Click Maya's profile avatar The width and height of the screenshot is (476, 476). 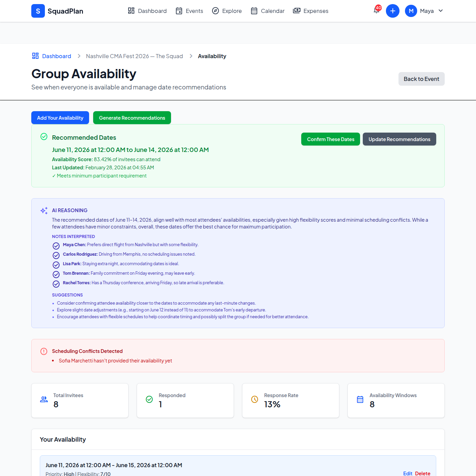pyautogui.click(x=411, y=11)
